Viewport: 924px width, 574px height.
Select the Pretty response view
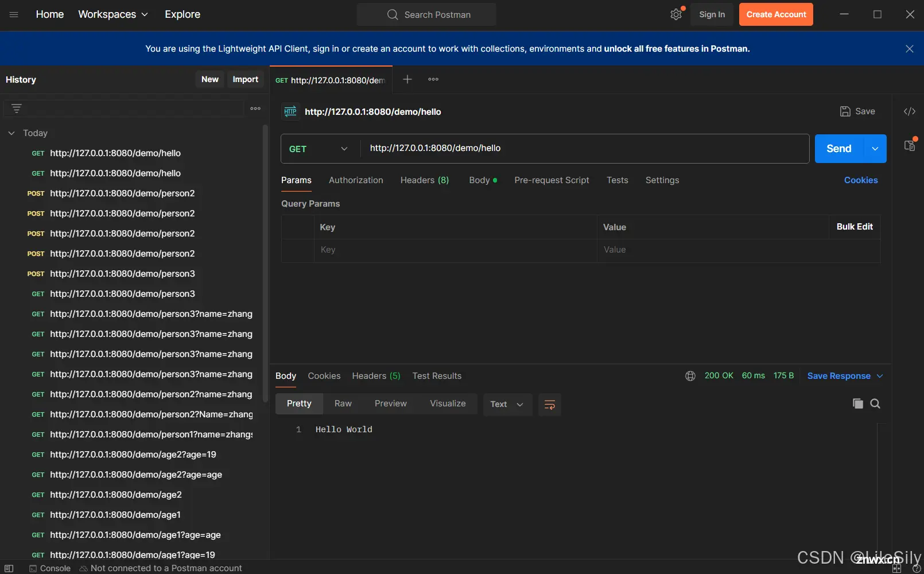tap(299, 404)
